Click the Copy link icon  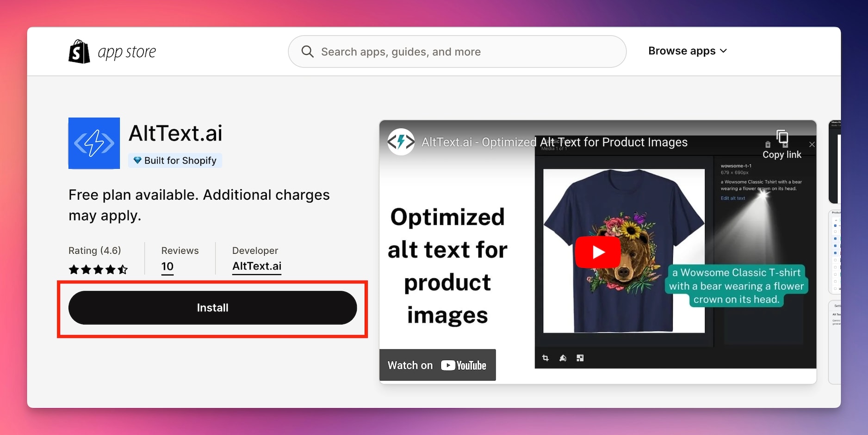782,137
